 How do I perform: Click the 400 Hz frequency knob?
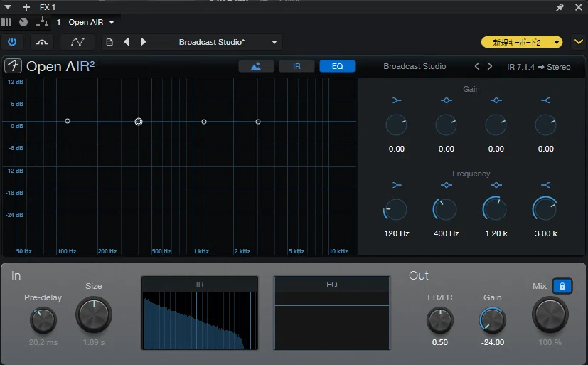pos(446,209)
